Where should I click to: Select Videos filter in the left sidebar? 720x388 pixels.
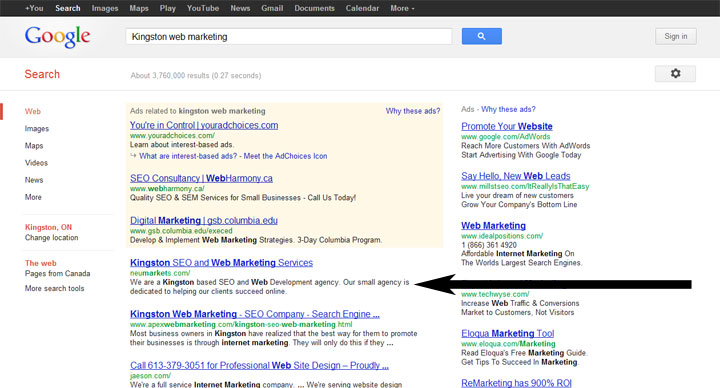36,163
